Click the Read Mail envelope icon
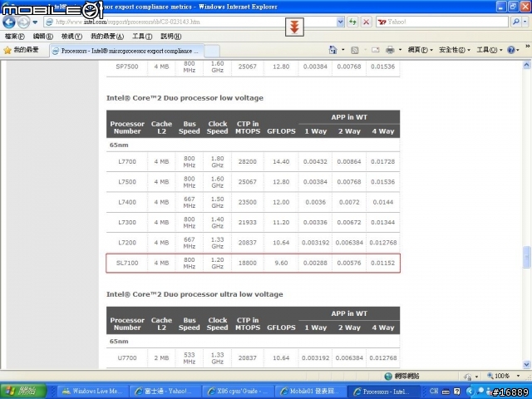The width and height of the screenshot is (532, 399). pyautogui.click(x=375, y=50)
